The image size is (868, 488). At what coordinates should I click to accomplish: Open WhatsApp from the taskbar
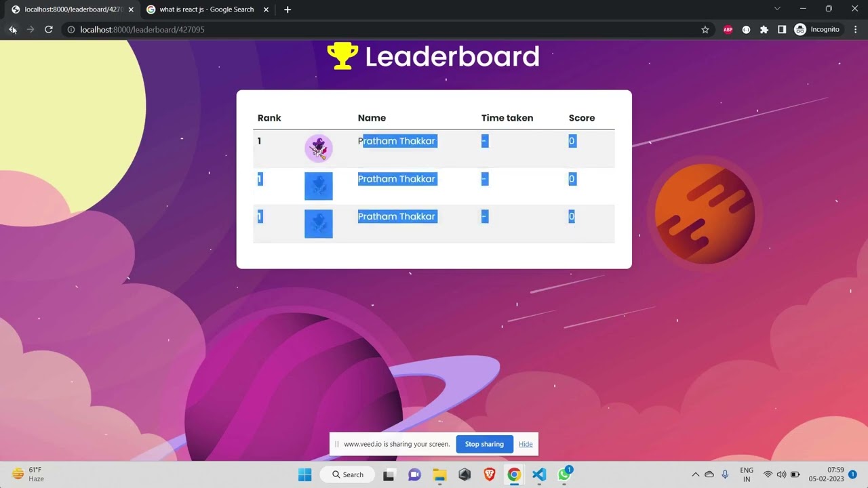click(564, 474)
